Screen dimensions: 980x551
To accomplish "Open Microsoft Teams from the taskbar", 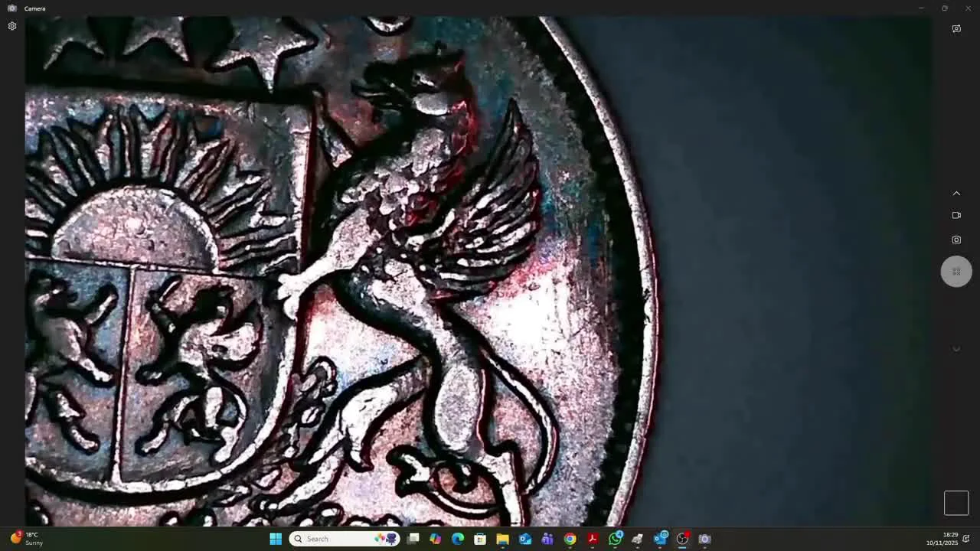I will [547, 539].
